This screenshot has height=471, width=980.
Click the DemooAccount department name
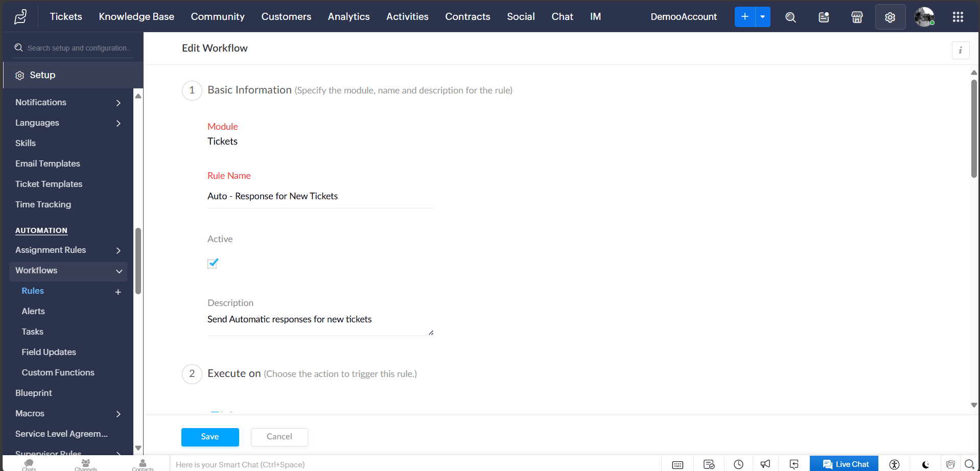684,17
